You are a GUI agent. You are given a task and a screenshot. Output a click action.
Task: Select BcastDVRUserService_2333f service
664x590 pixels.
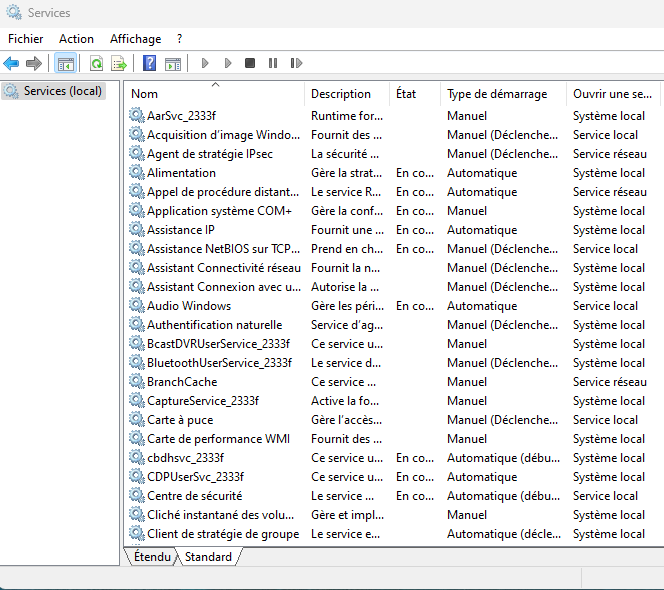click(x=218, y=344)
